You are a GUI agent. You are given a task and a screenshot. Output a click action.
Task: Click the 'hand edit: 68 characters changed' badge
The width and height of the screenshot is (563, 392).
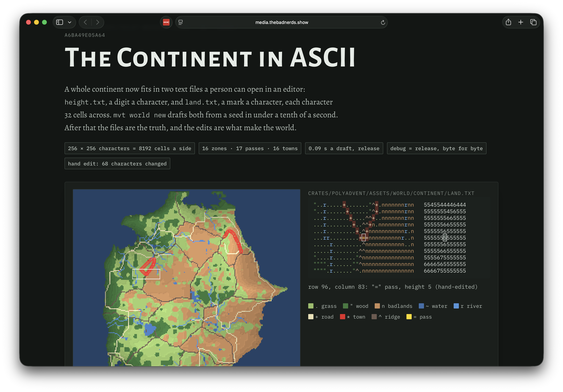[117, 164]
